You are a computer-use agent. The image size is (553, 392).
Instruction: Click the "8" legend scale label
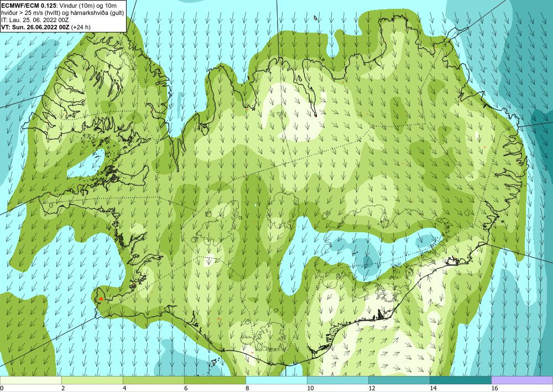tap(247, 389)
